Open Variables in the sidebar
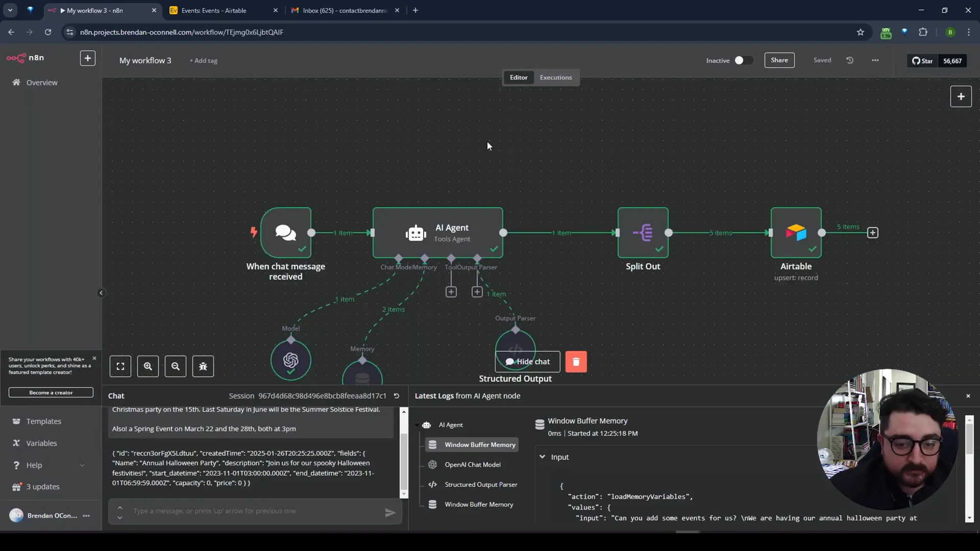 coord(41,443)
